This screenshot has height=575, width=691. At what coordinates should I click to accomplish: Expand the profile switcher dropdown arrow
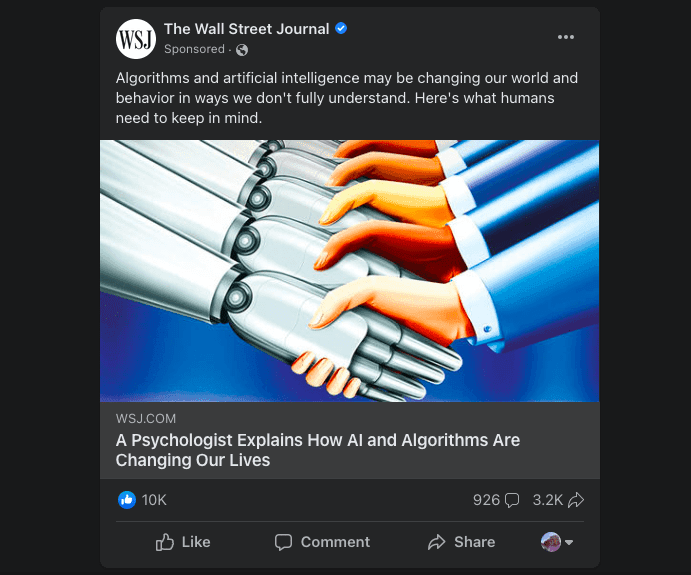click(569, 542)
